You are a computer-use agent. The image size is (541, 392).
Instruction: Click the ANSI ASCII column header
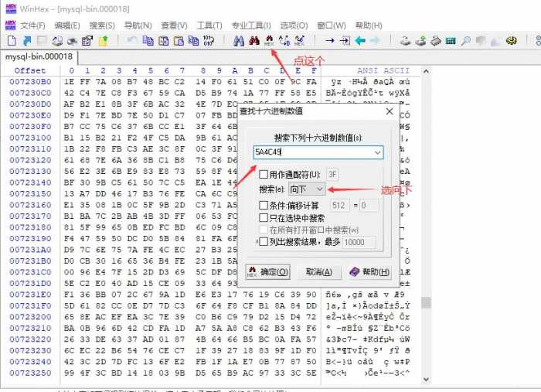click(383, 70)
